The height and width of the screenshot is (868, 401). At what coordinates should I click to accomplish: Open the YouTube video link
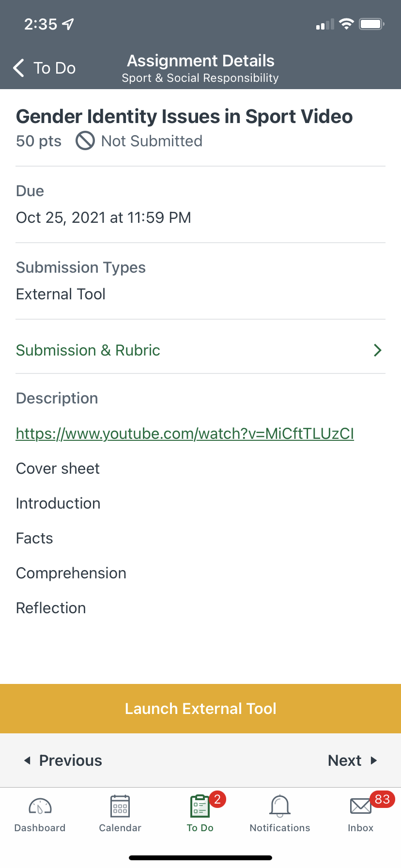pos(185,434)
